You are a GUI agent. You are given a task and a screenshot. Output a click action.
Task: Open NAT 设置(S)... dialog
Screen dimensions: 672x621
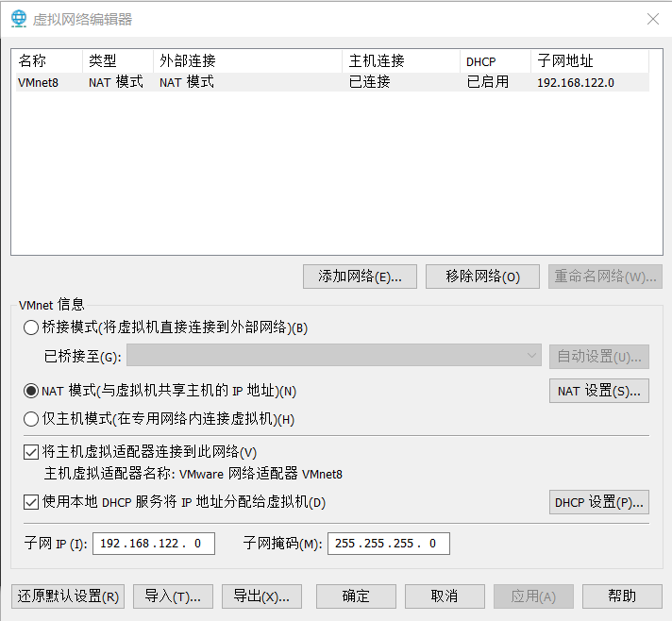[x=598, y=391]
